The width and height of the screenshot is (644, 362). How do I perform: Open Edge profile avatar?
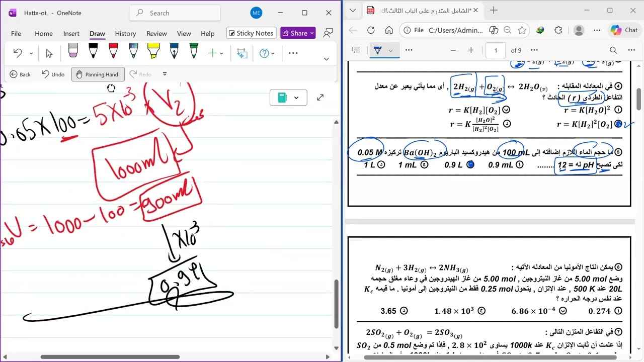pos(579,30)
